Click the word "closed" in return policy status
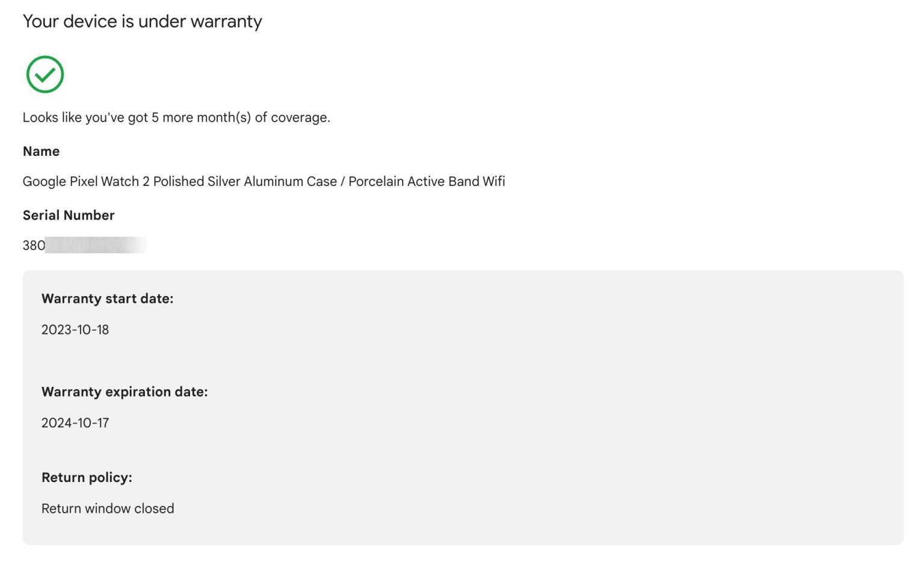The image size is (924, 562). [x=154, y=509]
